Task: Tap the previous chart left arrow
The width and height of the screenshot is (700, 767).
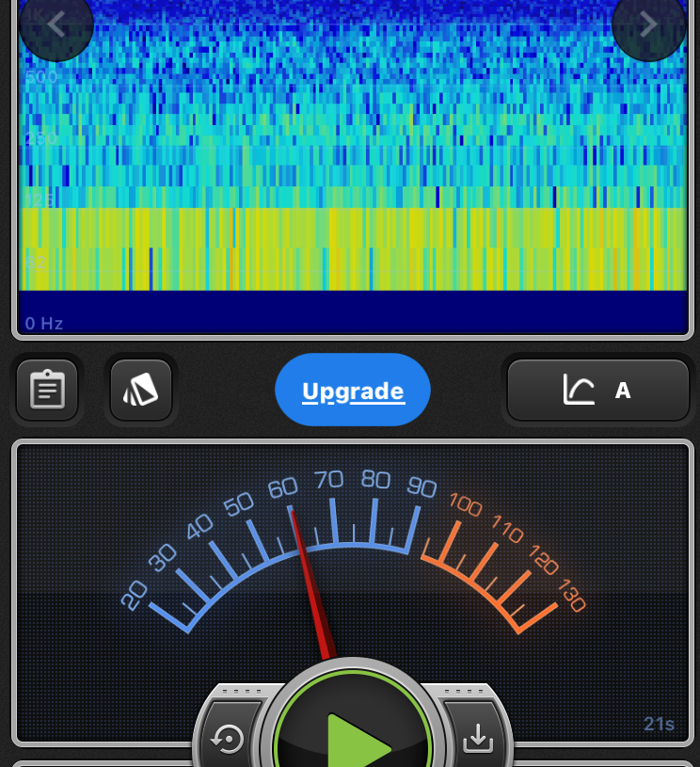Action: click(x=56, y=24)
